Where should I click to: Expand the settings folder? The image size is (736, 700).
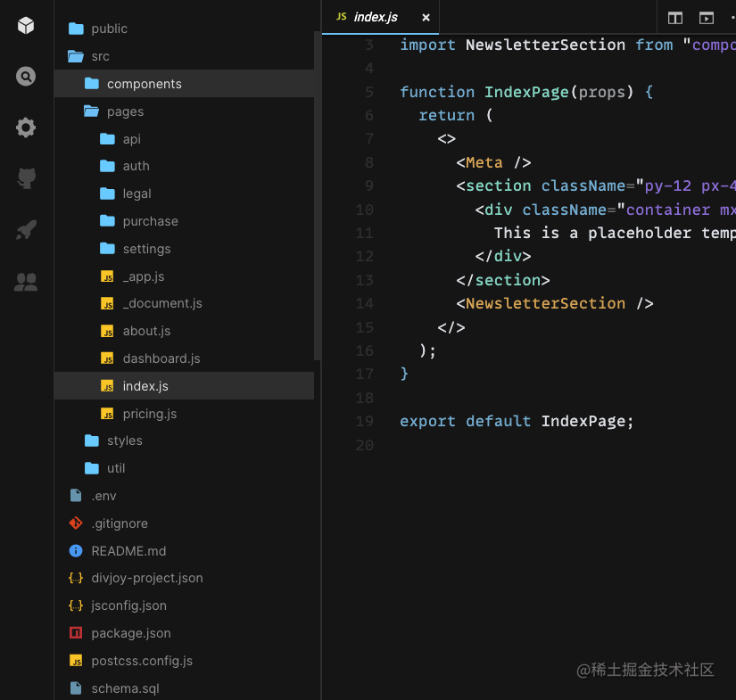point(184,249)
